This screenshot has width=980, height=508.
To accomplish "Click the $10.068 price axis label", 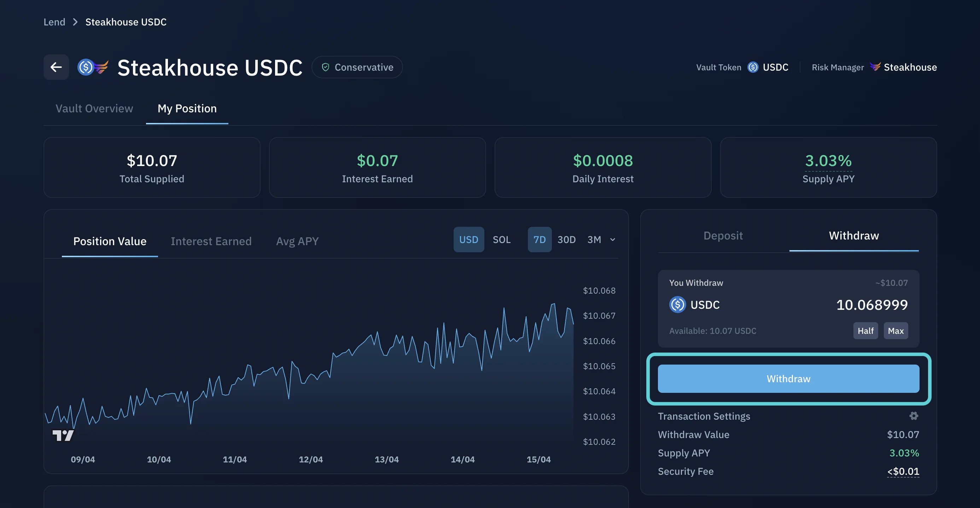I will tap(599, 290).
